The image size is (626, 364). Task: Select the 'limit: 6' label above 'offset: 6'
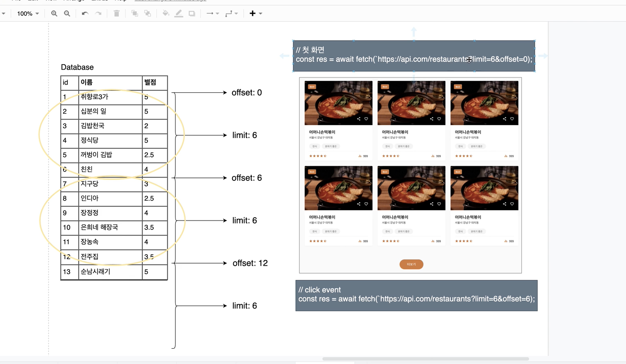click(x=245, y=135)
